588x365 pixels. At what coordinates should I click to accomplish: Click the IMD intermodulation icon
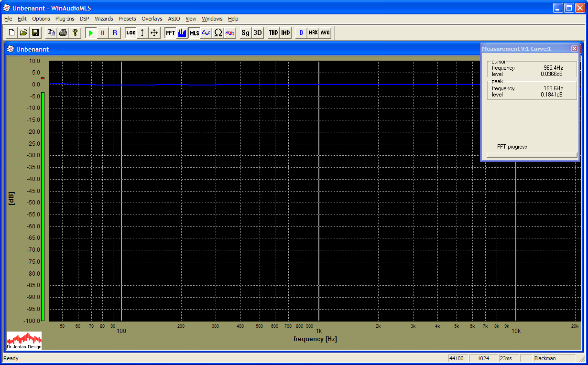point(285,33)
